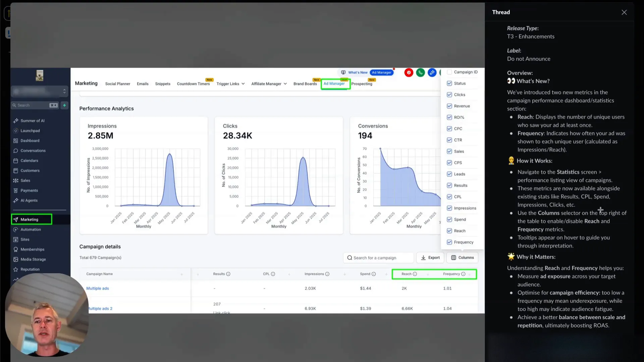Screen dimensions: 644x362
Task: Click the presenter webcam thumbnail
Action: pos(47,315)
